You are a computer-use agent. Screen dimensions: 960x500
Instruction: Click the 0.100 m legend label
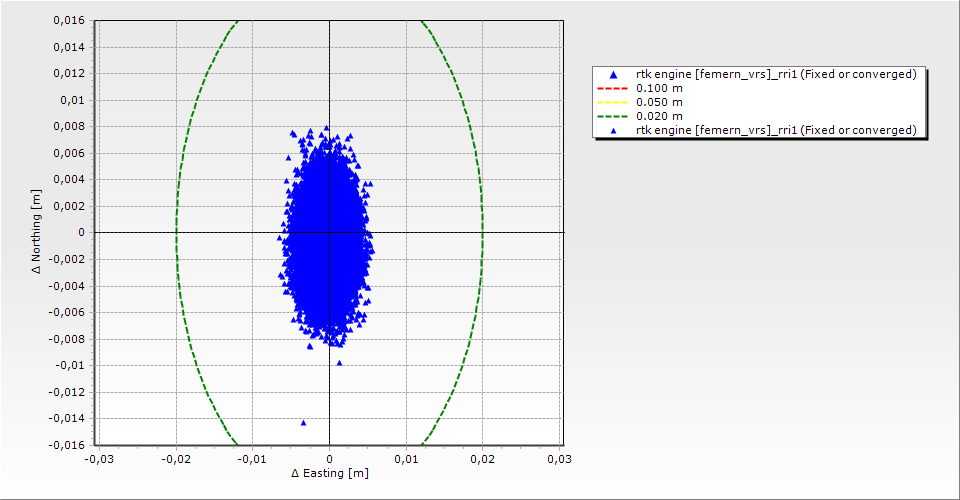659,89
